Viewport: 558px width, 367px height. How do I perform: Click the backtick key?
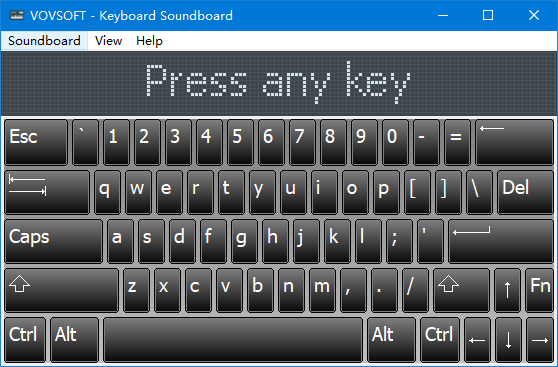coord(85,142)
